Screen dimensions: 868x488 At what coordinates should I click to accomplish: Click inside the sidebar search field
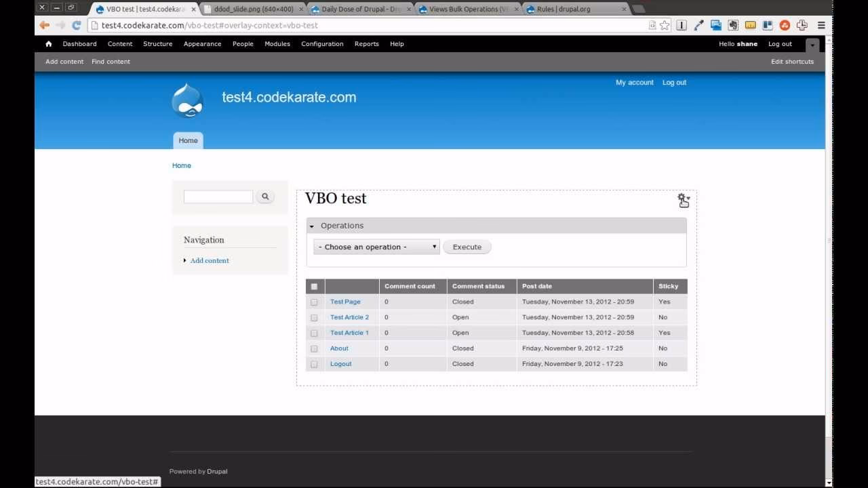(x=218, y=196)
